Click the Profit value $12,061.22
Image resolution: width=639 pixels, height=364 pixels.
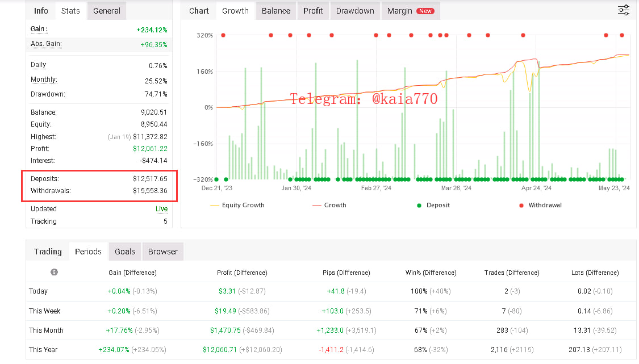tap(150, 149)
